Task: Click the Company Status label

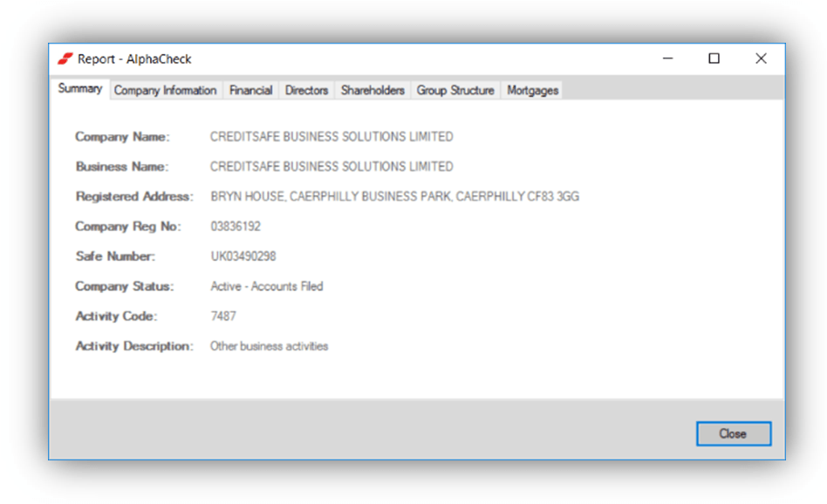Action: [125, 286]
